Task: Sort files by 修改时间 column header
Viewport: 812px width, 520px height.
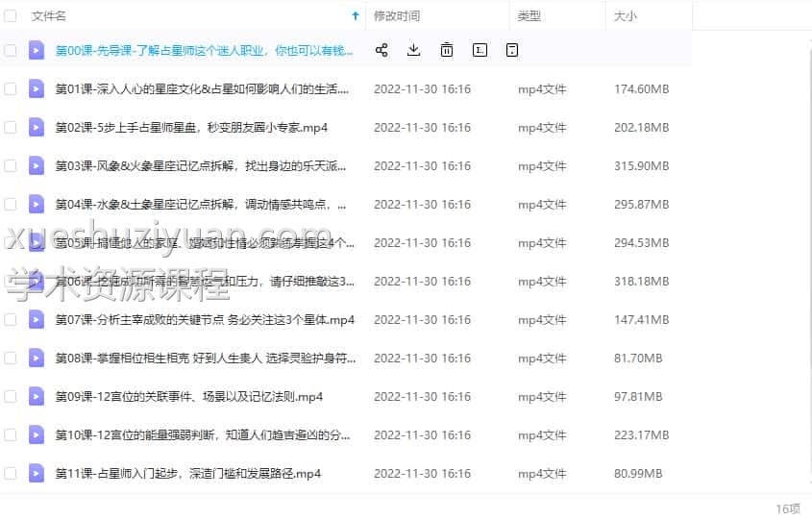Action: click(x=396, y=16)
